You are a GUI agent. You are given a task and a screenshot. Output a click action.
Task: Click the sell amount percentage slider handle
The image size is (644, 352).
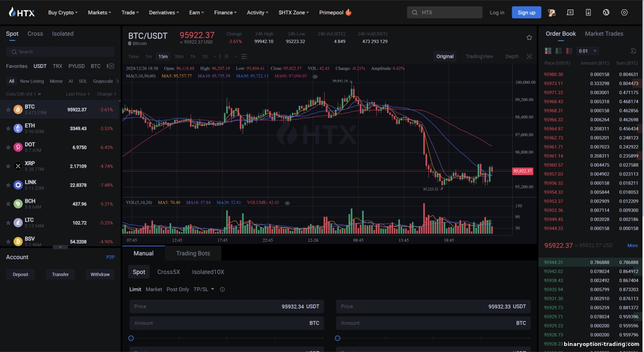click(x=337, y=338)
